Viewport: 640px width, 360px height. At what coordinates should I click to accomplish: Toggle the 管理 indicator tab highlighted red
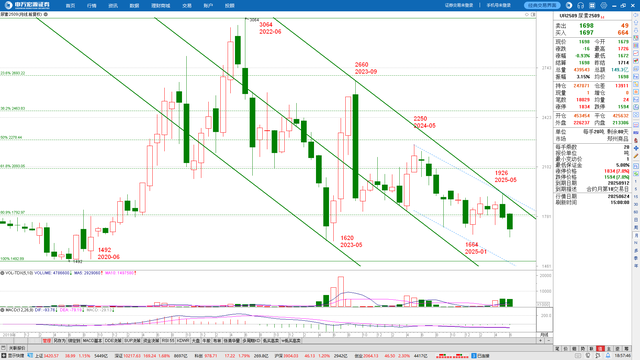click(x=47, y=340)
